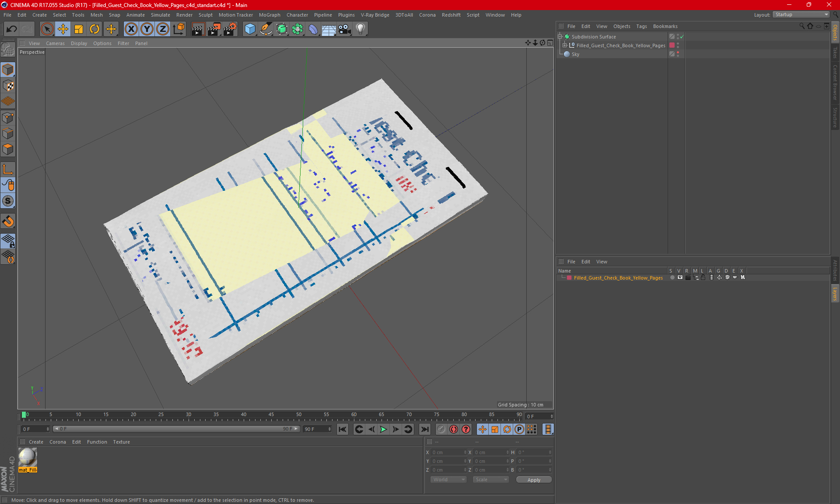The height and width of the screenshot is (504, 840).
Task: Switch to Edges mode
Action: (x=8, y=133)
